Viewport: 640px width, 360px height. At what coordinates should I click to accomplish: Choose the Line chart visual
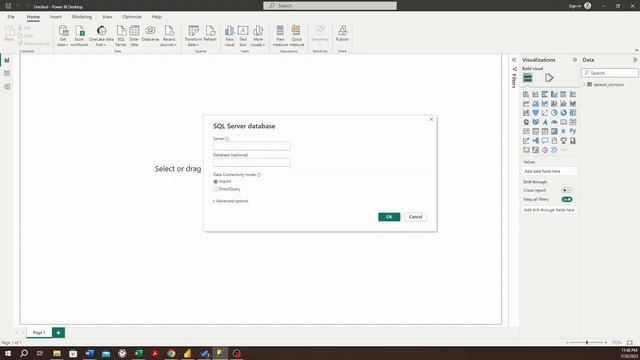526,104
